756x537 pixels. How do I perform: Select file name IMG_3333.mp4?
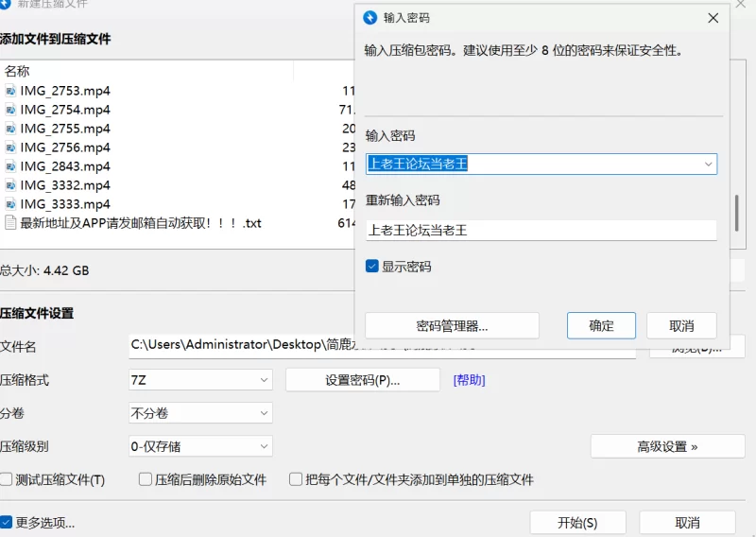click(x=65, y=204)
